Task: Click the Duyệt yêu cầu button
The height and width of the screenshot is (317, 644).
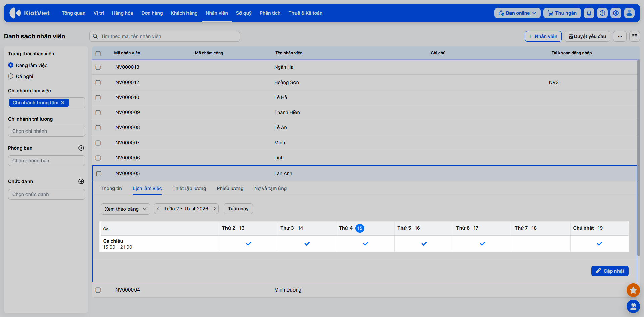Action: coord(587,36)
